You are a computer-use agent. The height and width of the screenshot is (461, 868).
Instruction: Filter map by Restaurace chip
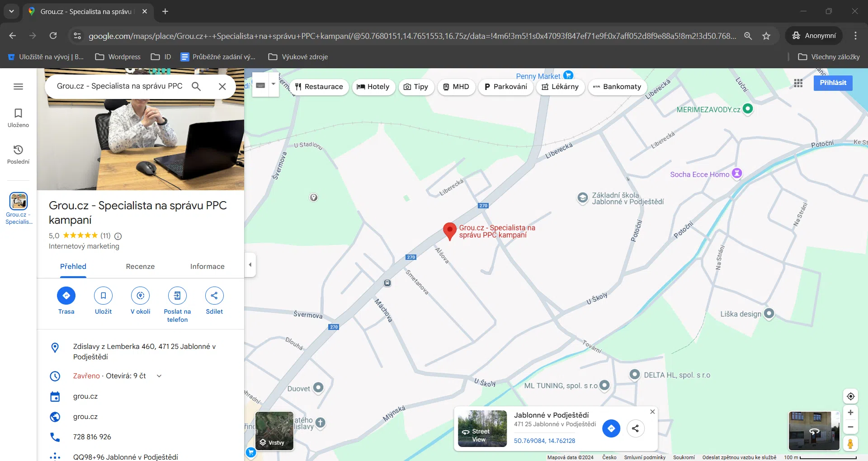319,87
